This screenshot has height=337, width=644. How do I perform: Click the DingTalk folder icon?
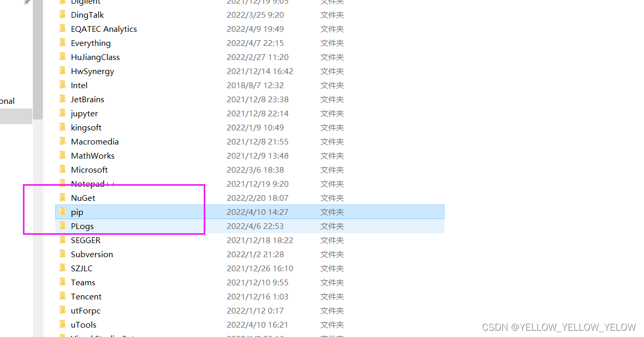pos(63,15)
